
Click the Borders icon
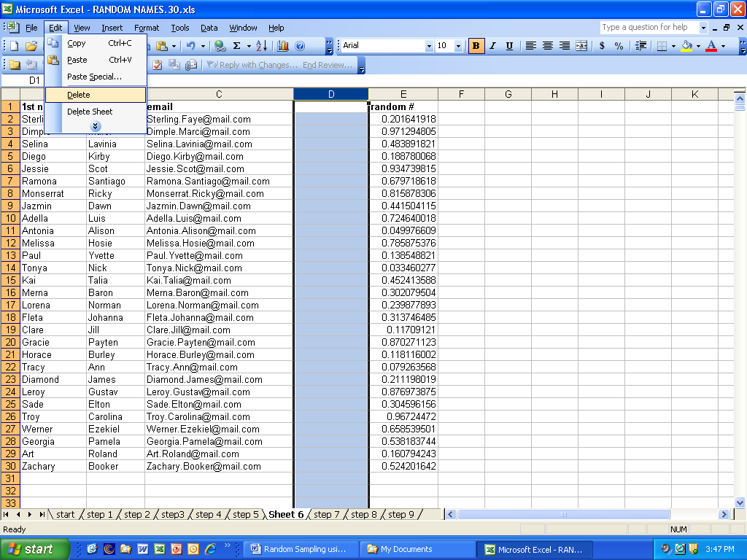tap(662, 46)
